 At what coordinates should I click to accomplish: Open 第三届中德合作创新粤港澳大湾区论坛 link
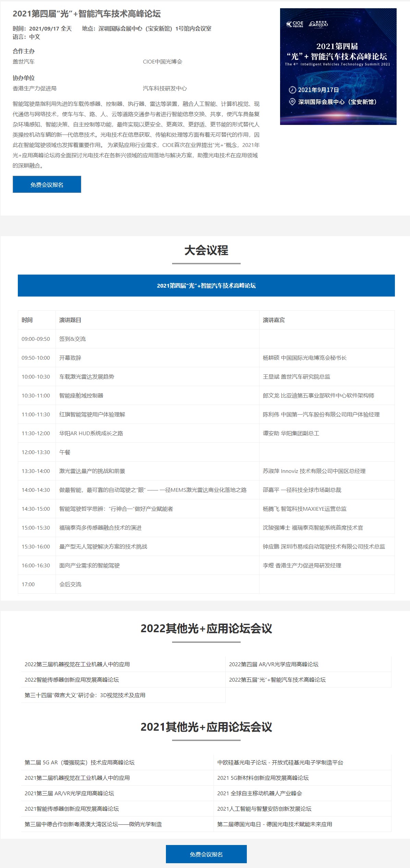click(x=93, y=824)
